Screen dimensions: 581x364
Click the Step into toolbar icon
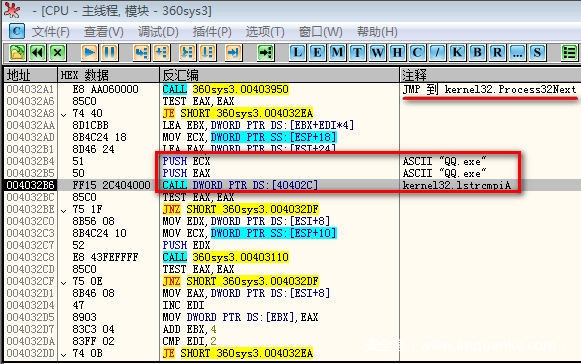pos(142,52)
